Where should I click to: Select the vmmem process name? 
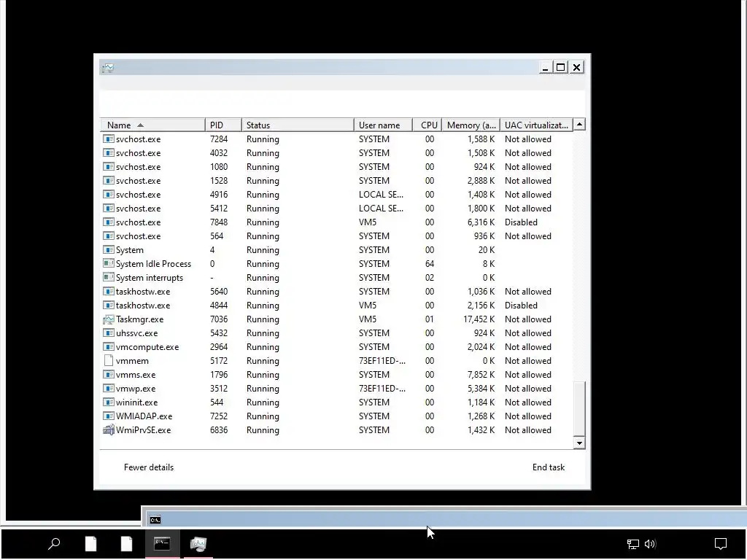pyautogui.click(x=133, y=361)
